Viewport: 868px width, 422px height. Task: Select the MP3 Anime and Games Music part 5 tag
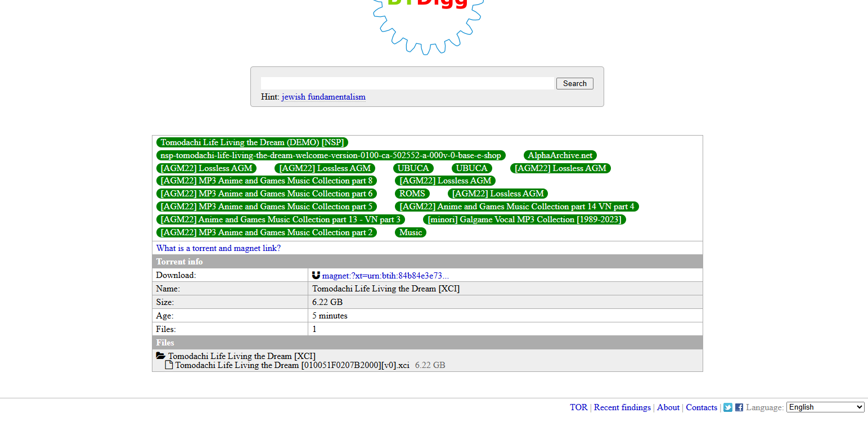267,206
